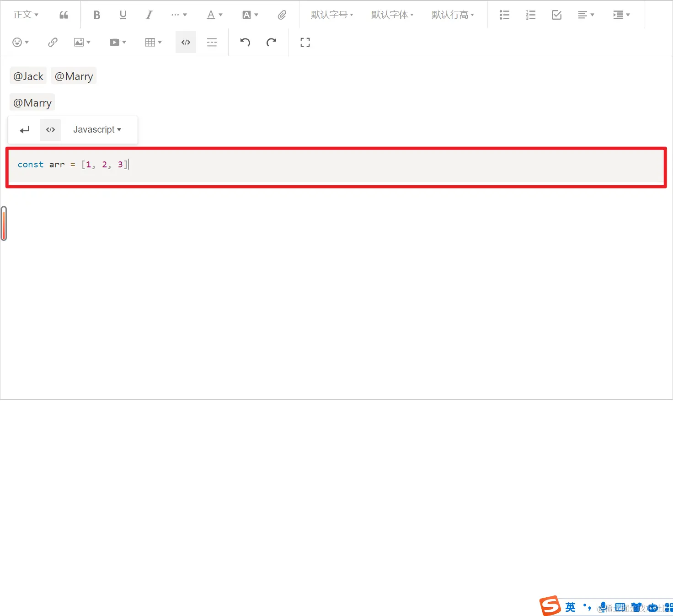The image size is (673, 616).
Task: Click the attachment paperclip icon
Action: [x=282, y=15]
